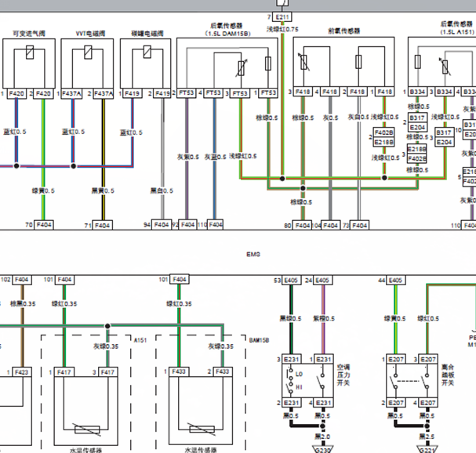Click the junction dot on the gray-green wire
The image size is (476, 453).
pyautogui.click(x=107, y=326)
